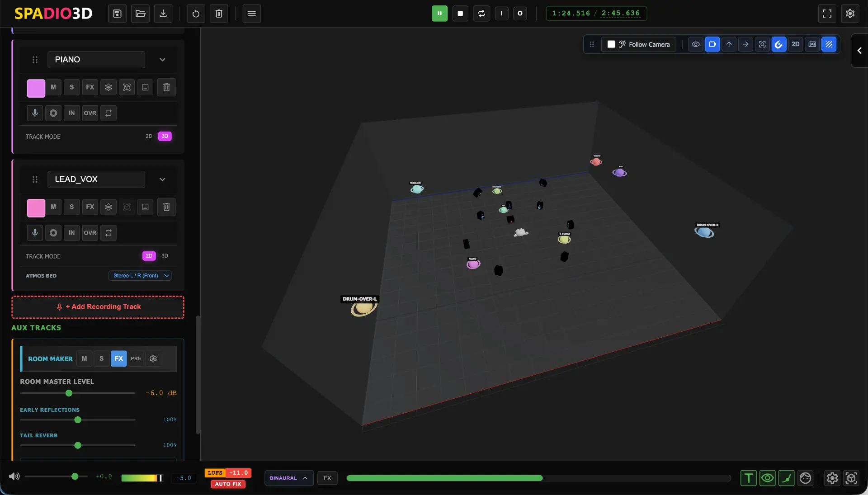Screen dimensions: 868x495
Task: Switch viewport to 2D in view toolbar
Action: point(796,44)
